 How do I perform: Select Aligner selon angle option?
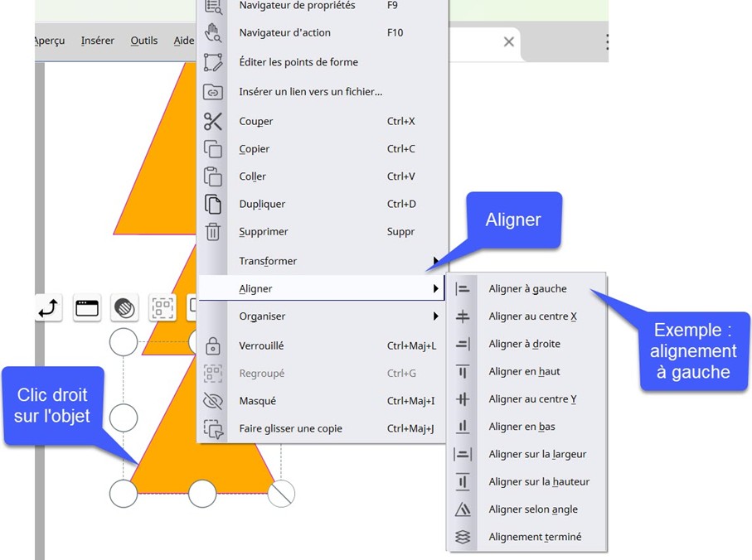tap(526, 509)
